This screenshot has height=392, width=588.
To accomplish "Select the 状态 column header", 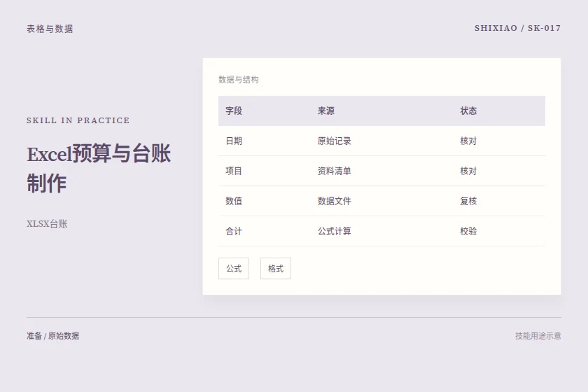I will (x=468, y=111).
